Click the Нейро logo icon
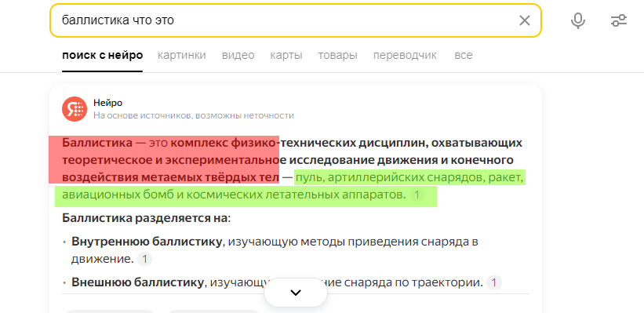 click(75, 109)
